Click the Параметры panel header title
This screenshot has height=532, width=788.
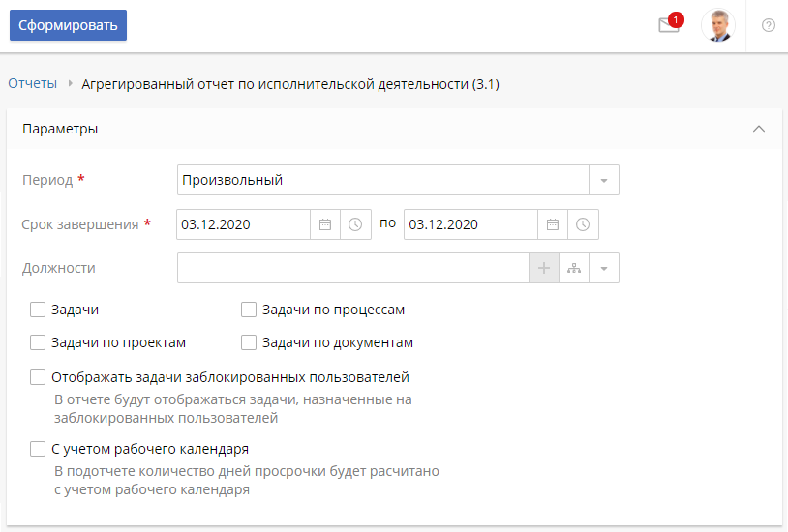(x=60, y=129)
